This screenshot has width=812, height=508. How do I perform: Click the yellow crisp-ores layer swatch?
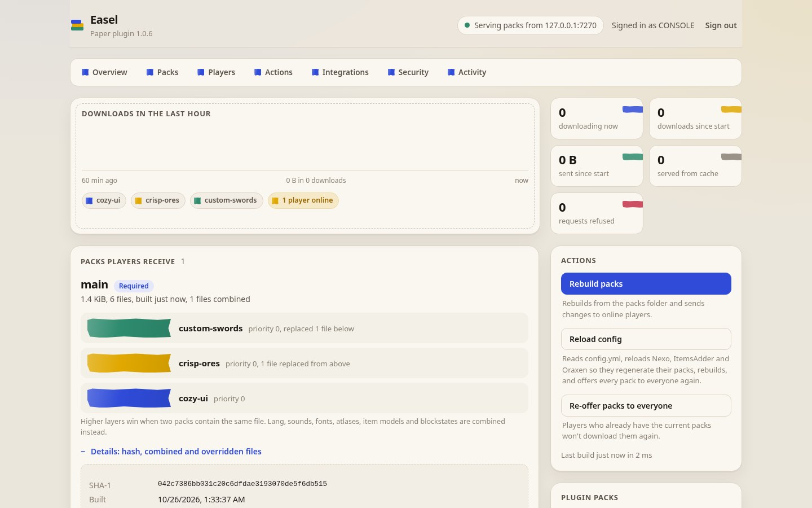129,363
